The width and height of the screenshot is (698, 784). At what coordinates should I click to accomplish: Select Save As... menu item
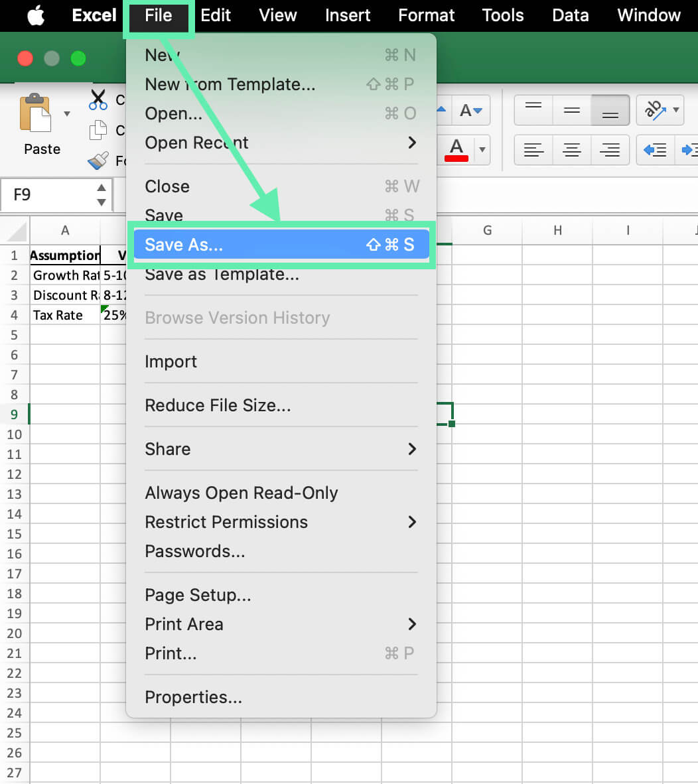[281, 245]
